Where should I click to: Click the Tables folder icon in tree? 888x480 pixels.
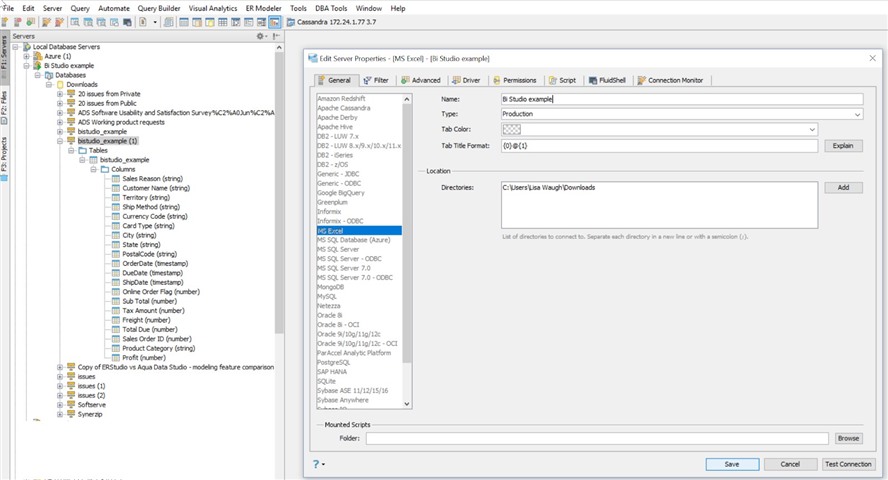82,151
